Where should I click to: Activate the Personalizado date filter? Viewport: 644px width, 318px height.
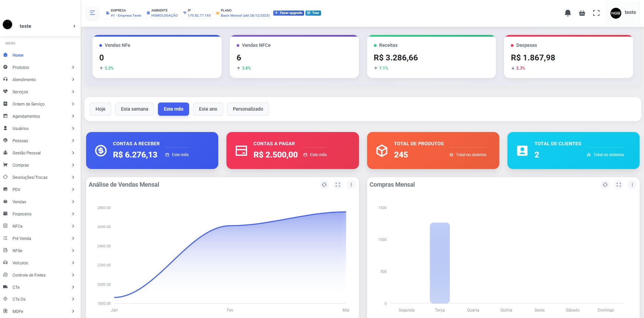pos(248,109)
